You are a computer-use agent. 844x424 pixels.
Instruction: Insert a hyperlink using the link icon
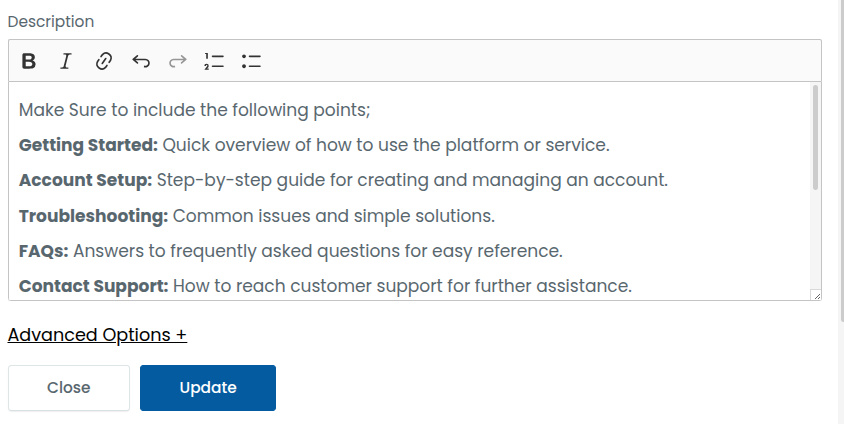[103, 61]
